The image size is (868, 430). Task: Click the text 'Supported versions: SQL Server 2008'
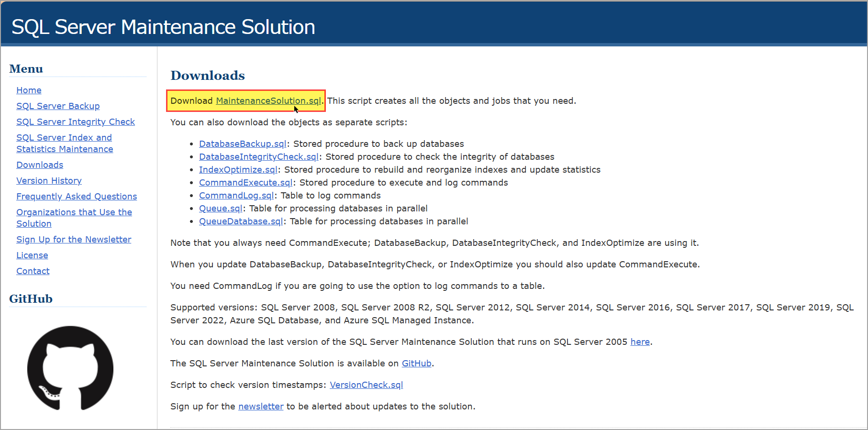pyautogui.click(x=254, y=308)
